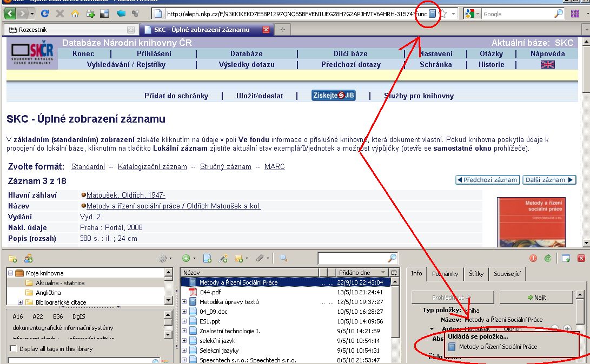Collapse the Moje knihovna library tree
Screen dimensions: 590x364
[11, 273]
